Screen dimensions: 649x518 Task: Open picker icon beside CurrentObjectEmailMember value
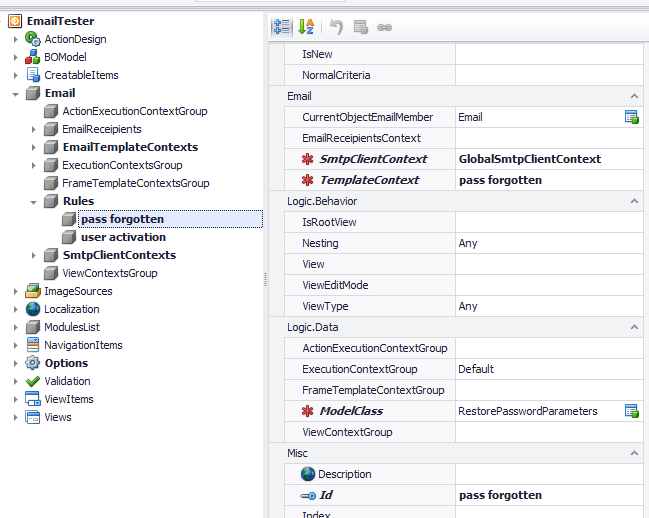pyautogui.click(x=632, y=117)
